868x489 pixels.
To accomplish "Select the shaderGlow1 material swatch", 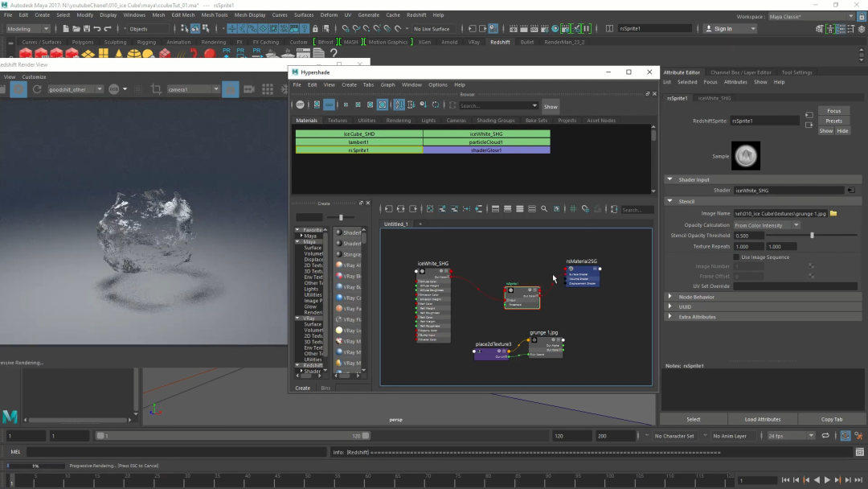I will coord(486,150).
